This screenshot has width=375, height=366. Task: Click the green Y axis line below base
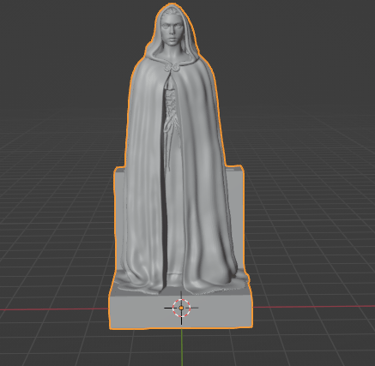182,347
